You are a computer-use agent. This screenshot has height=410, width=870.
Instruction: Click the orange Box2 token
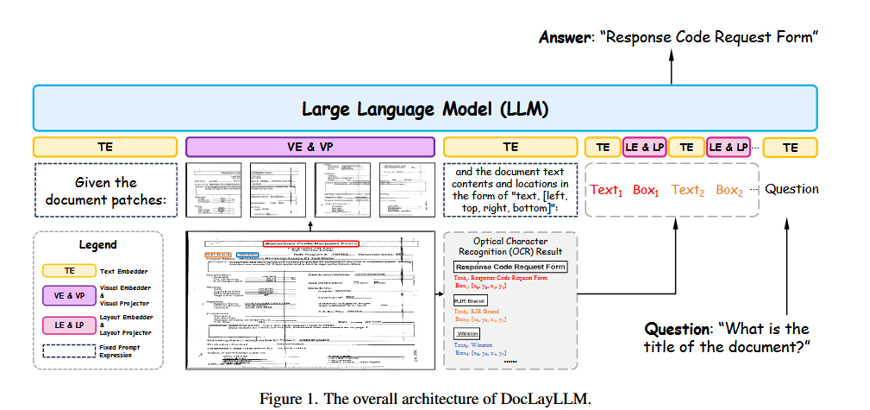729,189
